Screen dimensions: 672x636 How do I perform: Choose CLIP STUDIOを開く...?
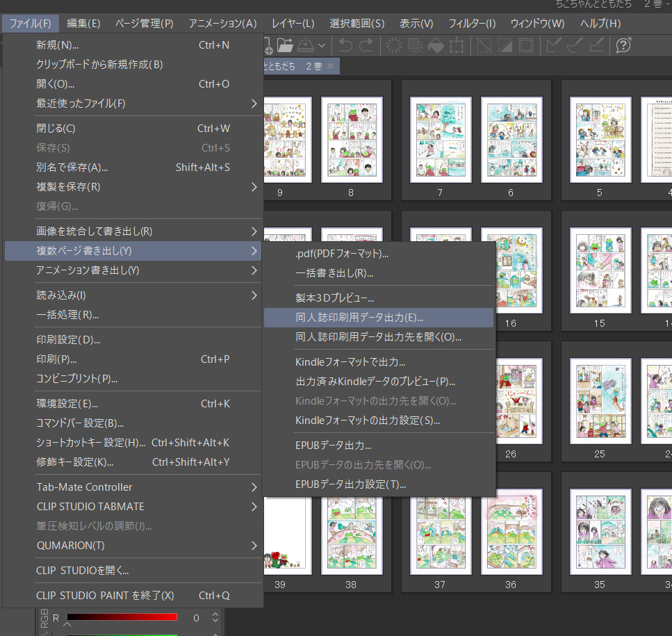click(x=133, y=571)
